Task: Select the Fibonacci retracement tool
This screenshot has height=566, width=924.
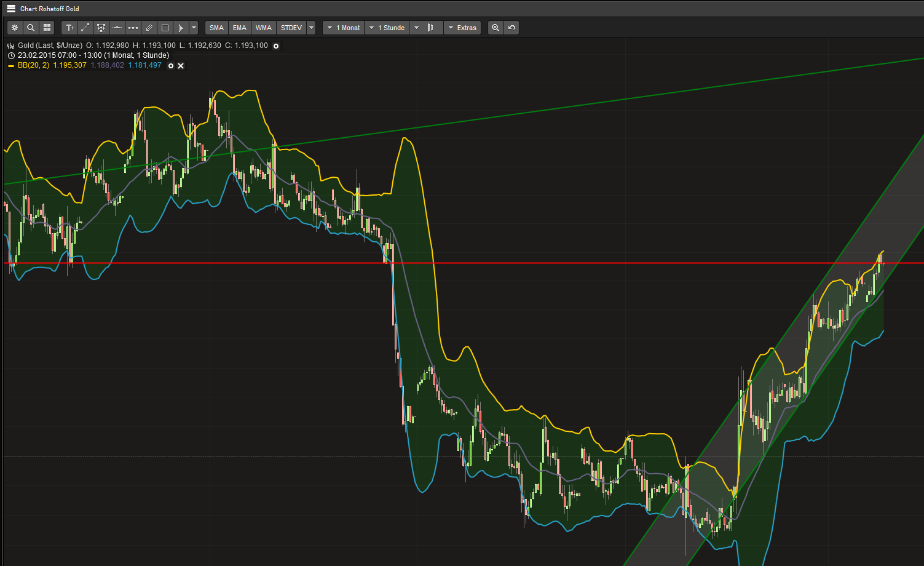Action: pos(101,28)
